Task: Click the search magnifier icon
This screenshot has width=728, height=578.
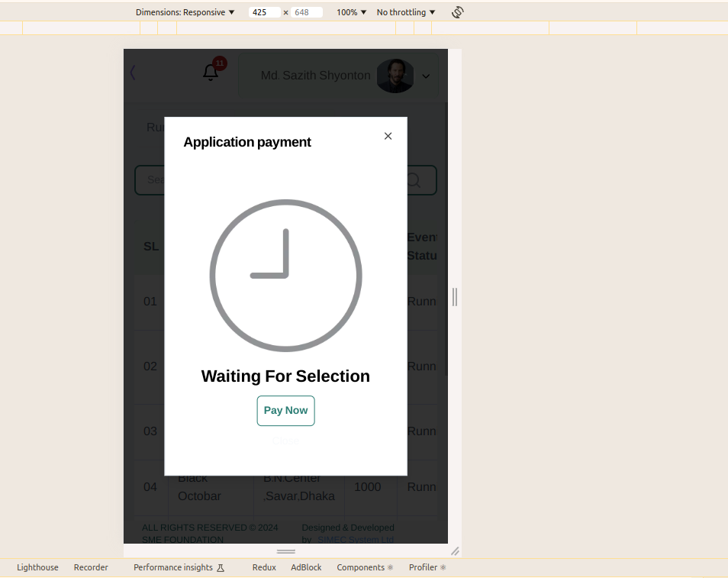Action: click(413, 180)
